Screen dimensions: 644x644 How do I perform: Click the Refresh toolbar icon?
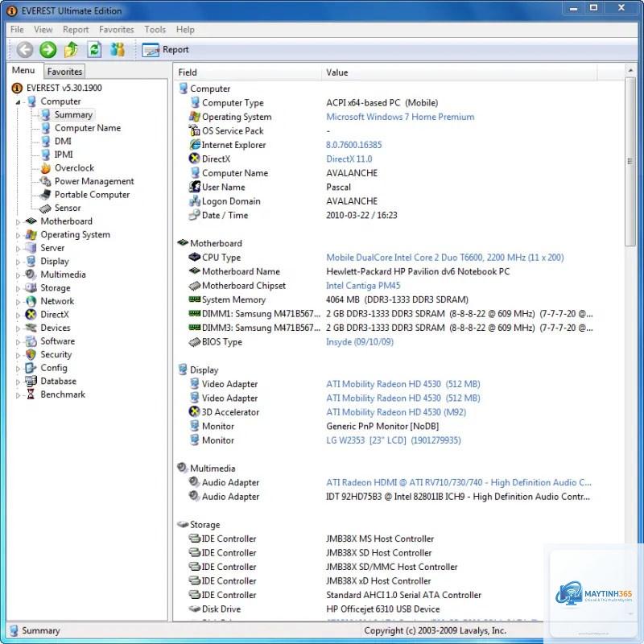pos(94,50)
